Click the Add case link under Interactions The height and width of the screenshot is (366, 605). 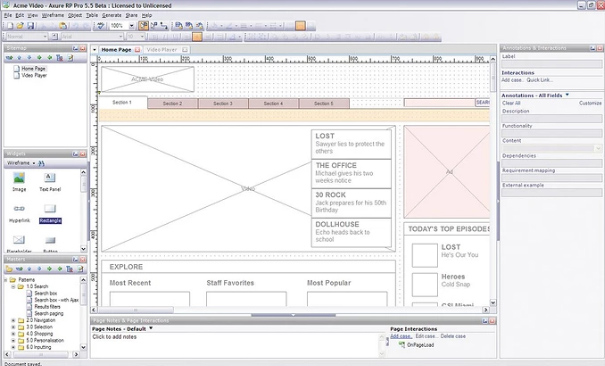click(x=512, y=80)
